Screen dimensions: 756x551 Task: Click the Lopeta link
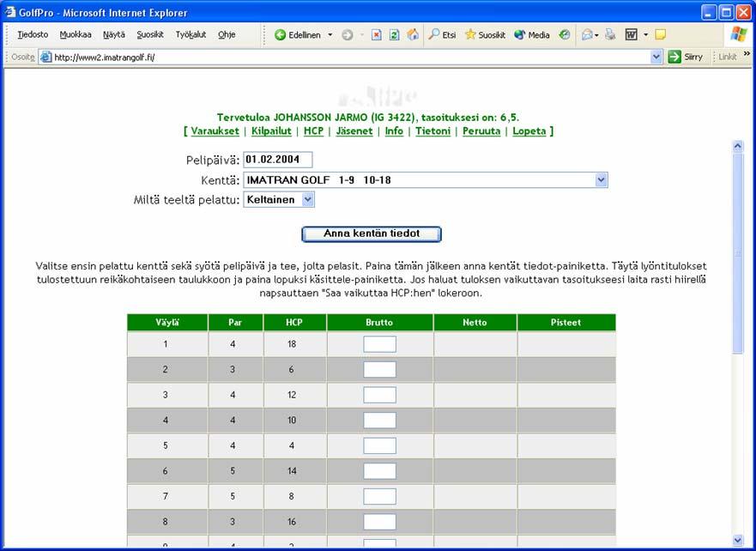529,130
